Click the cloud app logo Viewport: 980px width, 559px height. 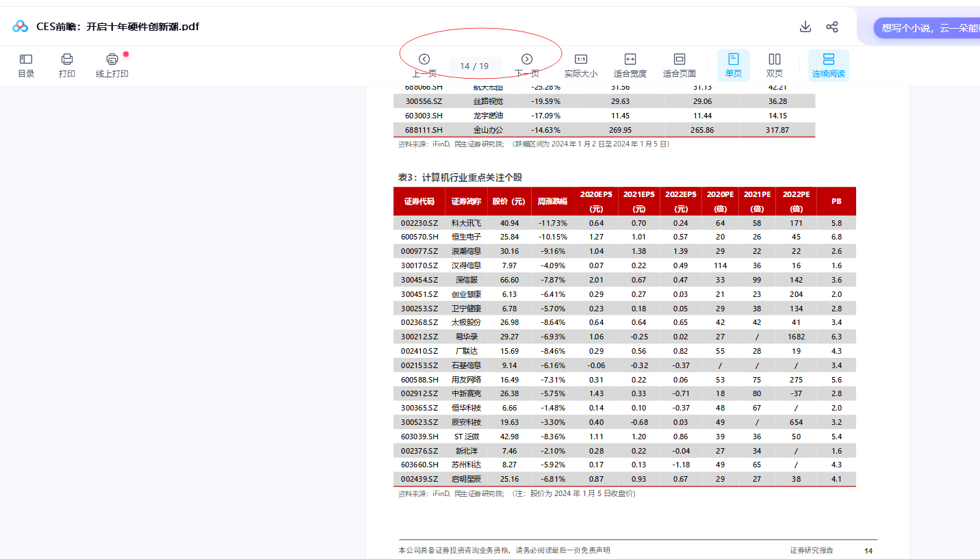(x=21, y=27)
